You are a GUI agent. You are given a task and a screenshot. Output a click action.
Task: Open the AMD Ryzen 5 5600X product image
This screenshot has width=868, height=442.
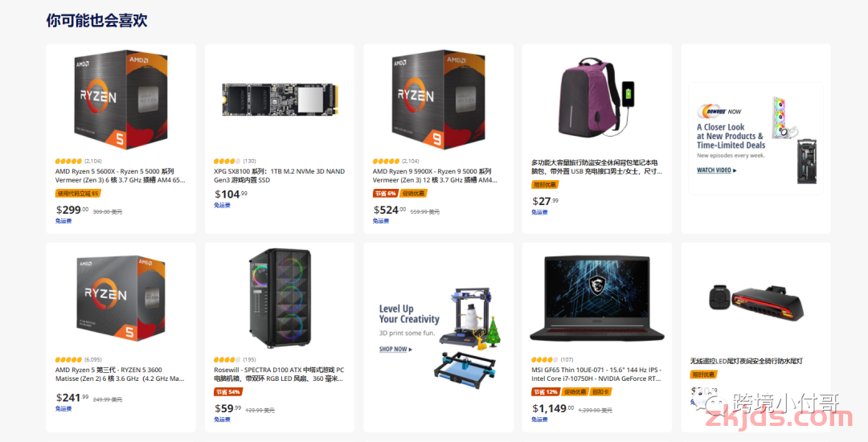121,100
